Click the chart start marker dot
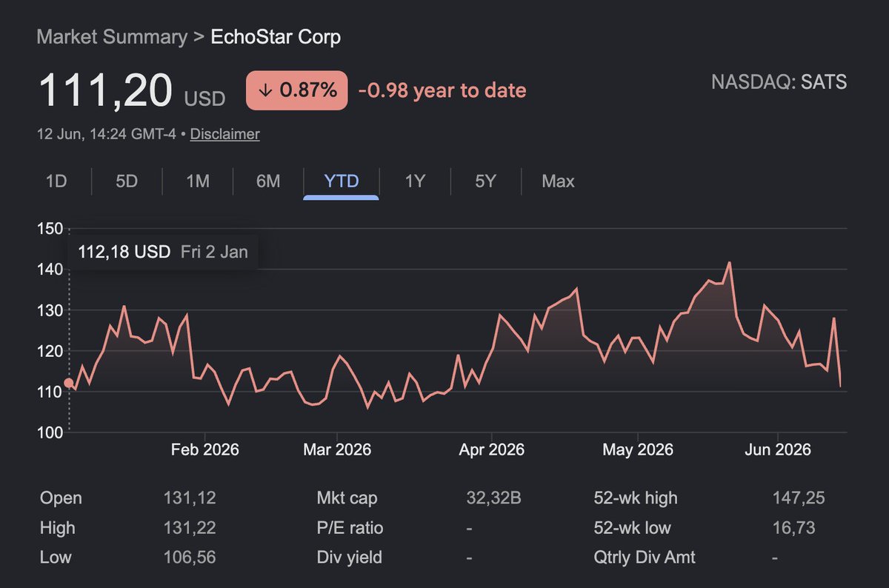Screen dimensions: 889x588 point(69,383)
